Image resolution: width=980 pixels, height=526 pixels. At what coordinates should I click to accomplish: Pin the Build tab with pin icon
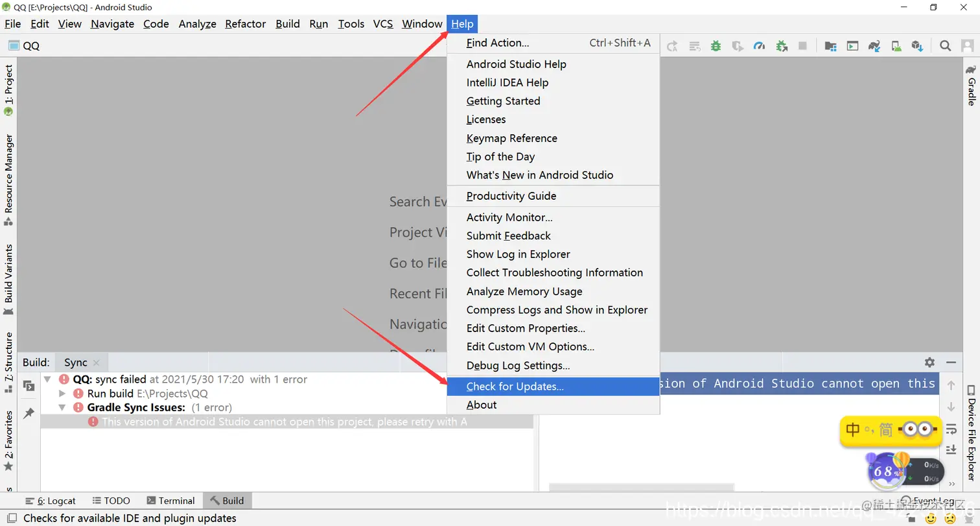[29, 412]
